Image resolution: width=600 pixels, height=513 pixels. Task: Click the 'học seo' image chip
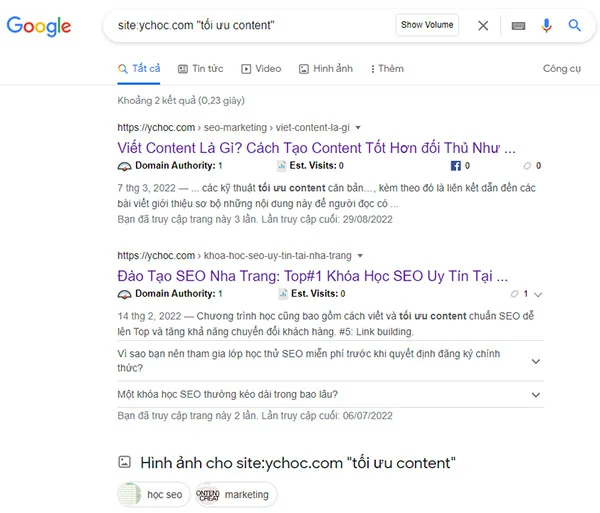(x=154, y=495)
